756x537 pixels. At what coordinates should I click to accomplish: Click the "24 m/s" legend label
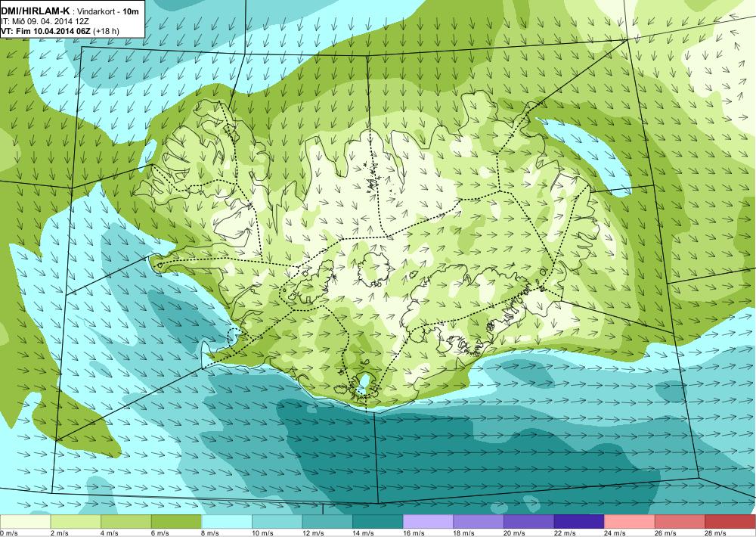[615, 533]
